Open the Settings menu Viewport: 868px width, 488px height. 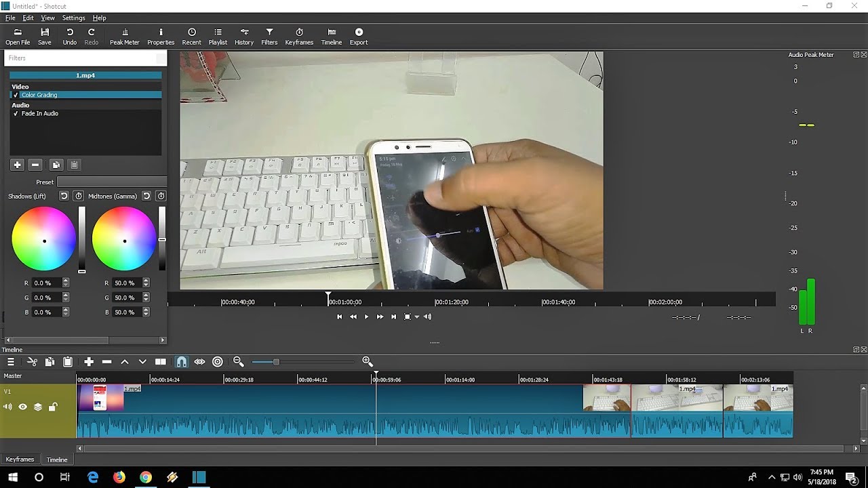pyautogui.click(x=73, y=18)
